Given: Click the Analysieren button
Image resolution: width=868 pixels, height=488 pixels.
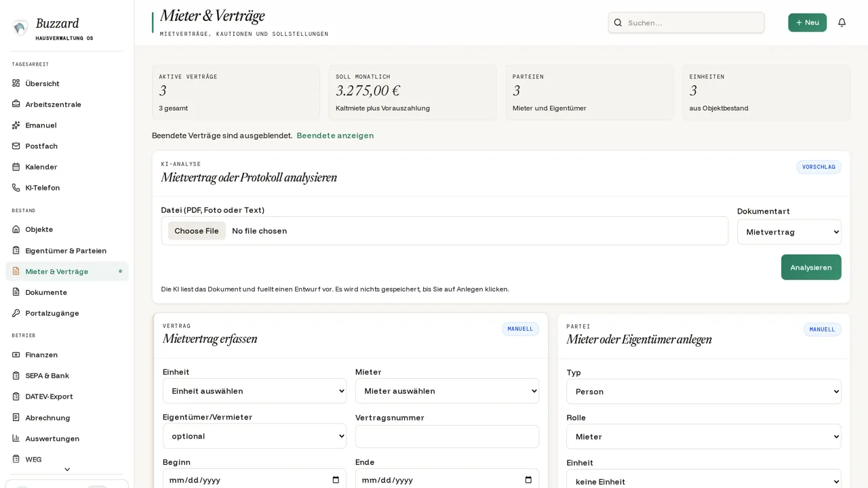Looking at the screenshot, I should coord(811,267).
